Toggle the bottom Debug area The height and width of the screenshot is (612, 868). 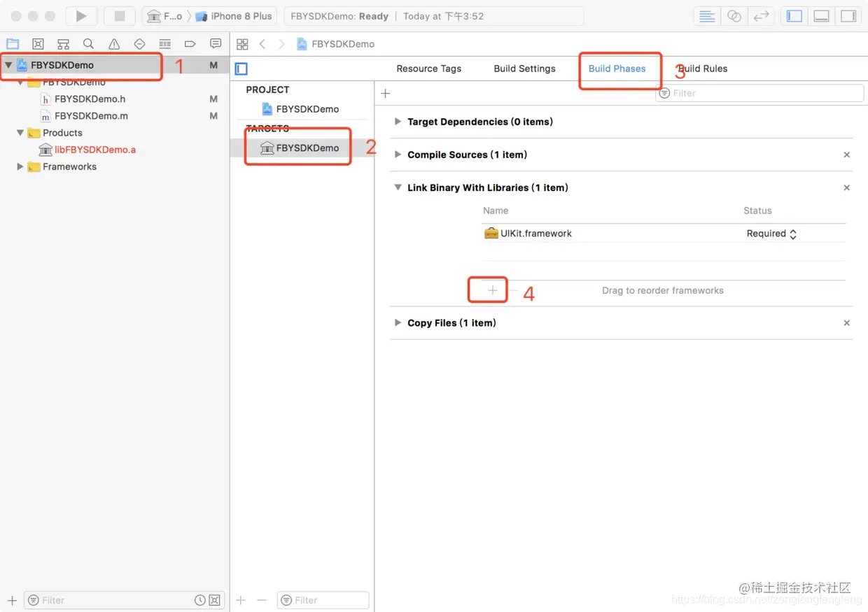coord(822,16)
